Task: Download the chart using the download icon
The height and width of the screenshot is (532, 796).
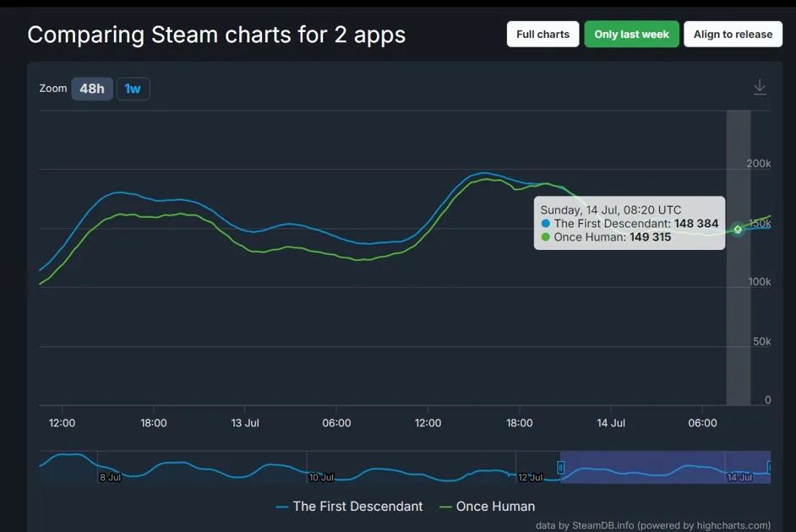Action: tap(760, 87)
